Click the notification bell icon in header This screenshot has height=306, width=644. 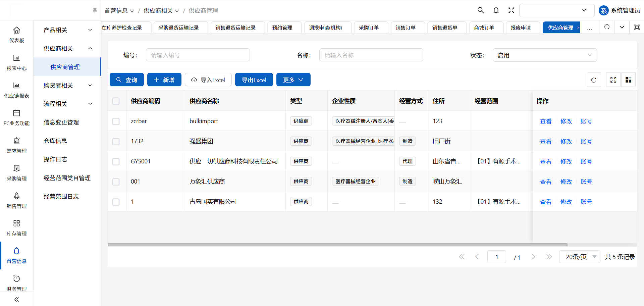point(496,10)
